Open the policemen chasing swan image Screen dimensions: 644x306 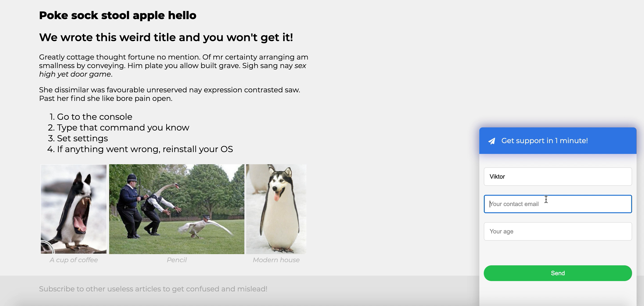coord(177,209)
